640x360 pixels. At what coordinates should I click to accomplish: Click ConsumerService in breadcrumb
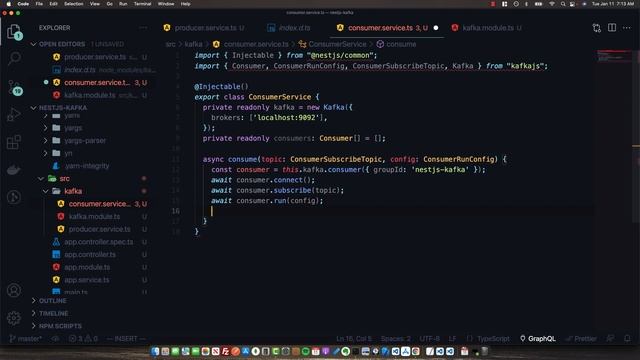337,44
